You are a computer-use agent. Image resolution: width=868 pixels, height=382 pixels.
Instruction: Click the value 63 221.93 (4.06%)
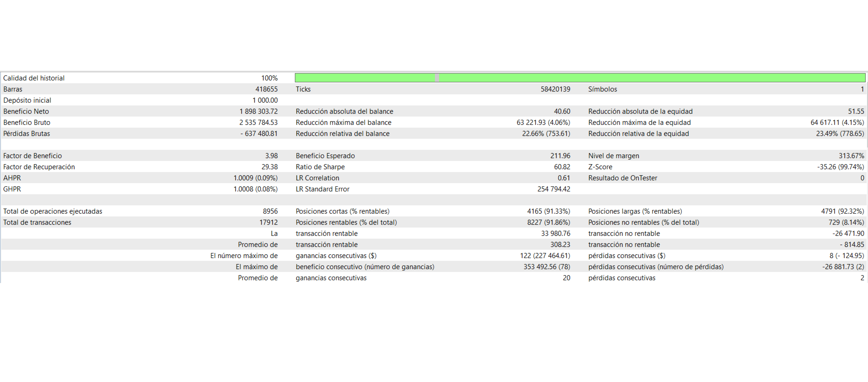(544, 123)
